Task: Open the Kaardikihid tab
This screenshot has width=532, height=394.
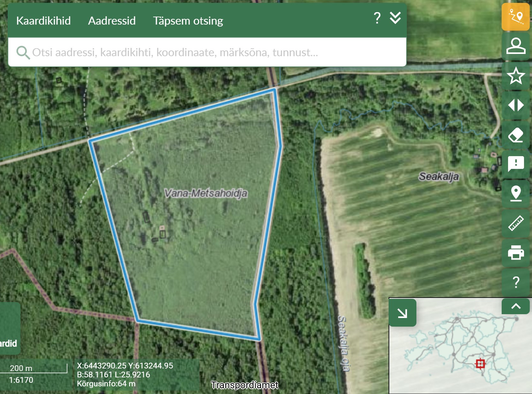Action: (x=43, y=21)
